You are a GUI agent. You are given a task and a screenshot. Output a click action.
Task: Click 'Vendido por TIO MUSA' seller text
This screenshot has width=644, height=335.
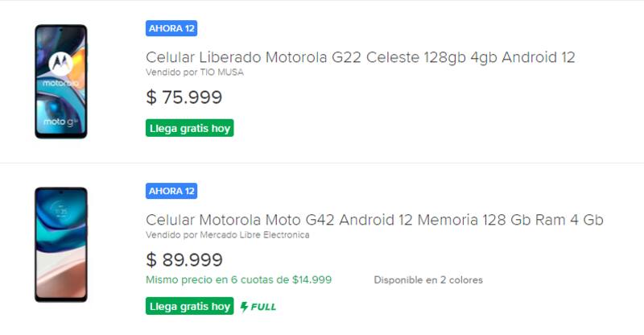195,72
